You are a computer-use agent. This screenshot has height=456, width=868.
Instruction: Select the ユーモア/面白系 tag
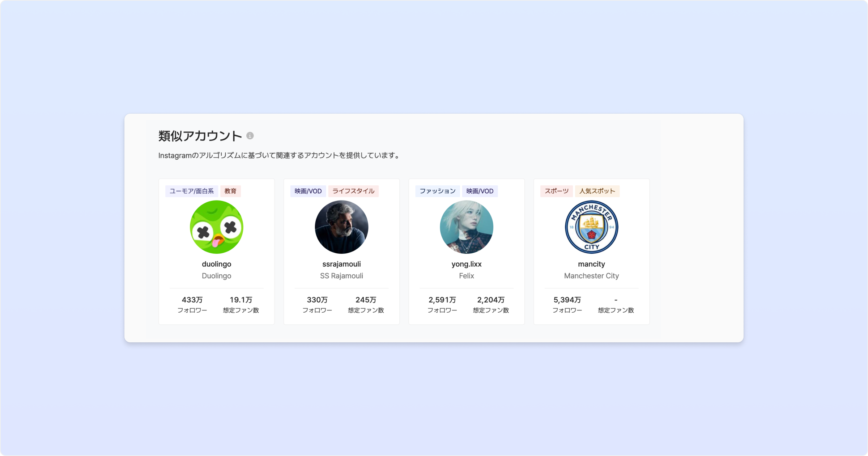click(191, 191)
